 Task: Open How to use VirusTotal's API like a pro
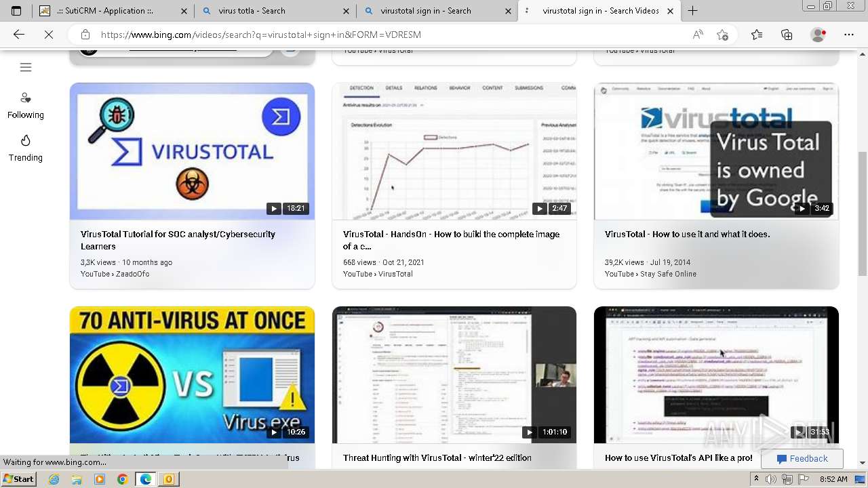coord(678,458)
